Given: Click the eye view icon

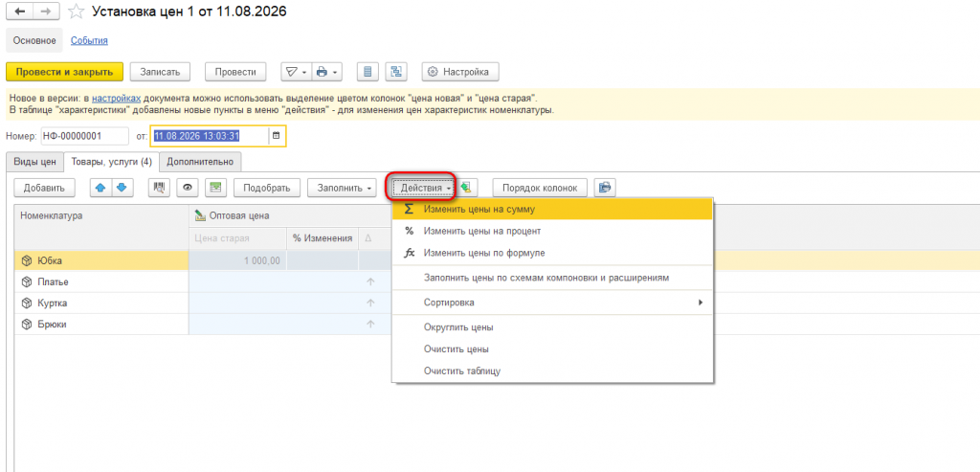Looking at the screenshot, I should [187, 187].
